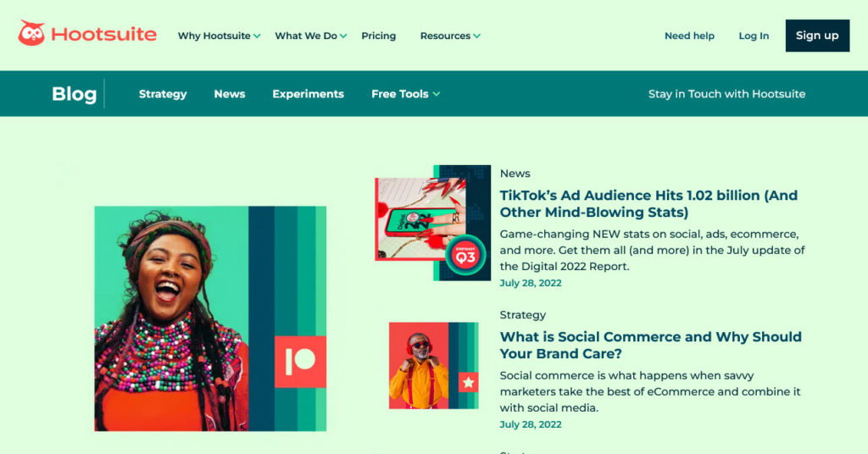Viewport: 868px width, 454px height.
Task: Click the Hootsuite wordmark text
Action: point(104,34)
